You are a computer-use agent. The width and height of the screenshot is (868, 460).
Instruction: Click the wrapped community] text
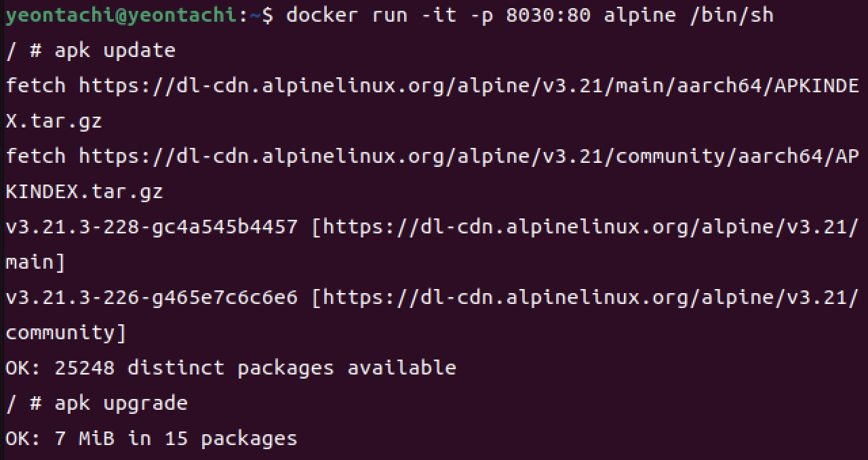coord(66,332)
